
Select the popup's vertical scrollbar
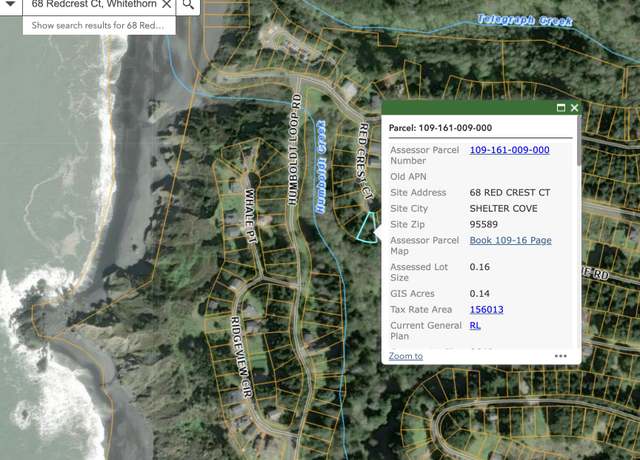pos(579,141)
